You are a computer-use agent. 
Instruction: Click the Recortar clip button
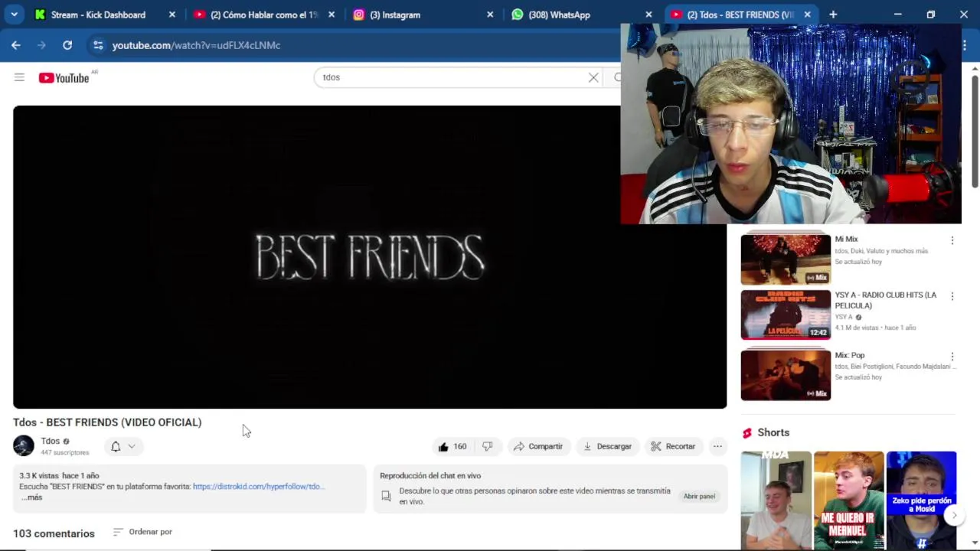(x=673, y=446)
